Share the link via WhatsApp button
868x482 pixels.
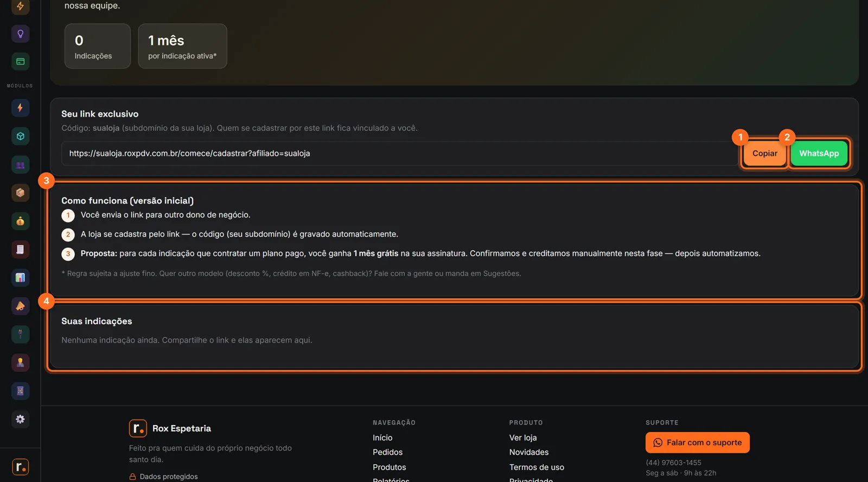click(819, 154)
